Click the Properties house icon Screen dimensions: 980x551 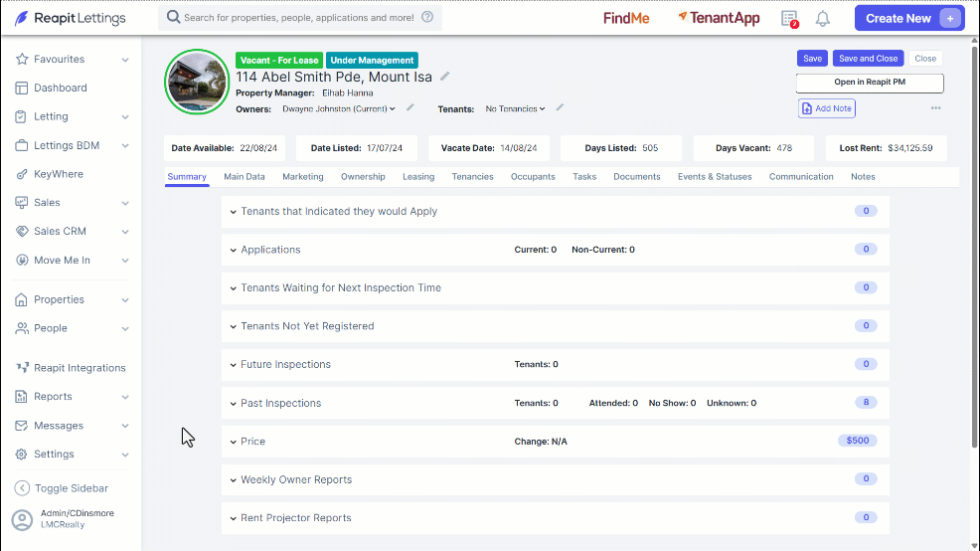pos(22,299)
